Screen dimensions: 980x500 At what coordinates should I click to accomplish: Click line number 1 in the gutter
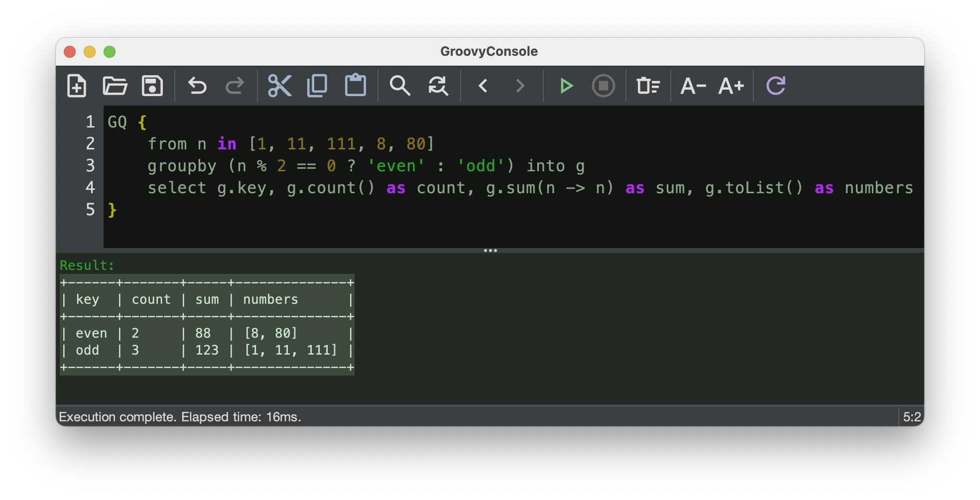point(90,122)
